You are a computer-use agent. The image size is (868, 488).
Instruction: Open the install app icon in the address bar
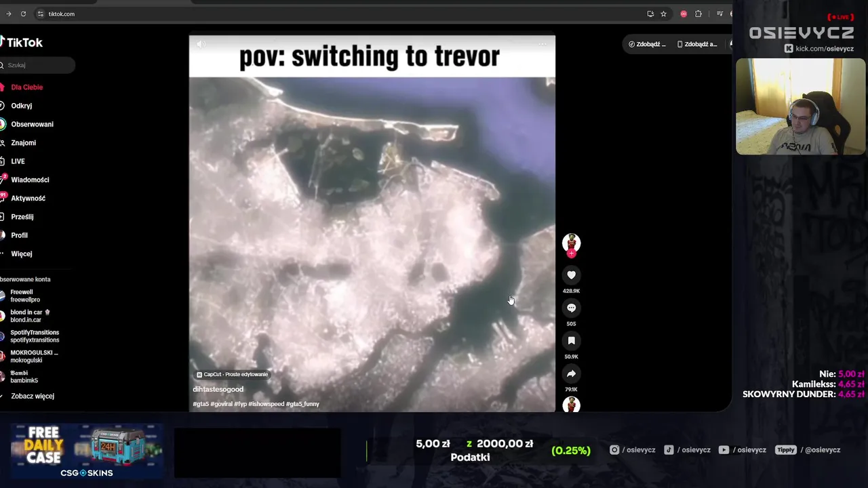650,14
